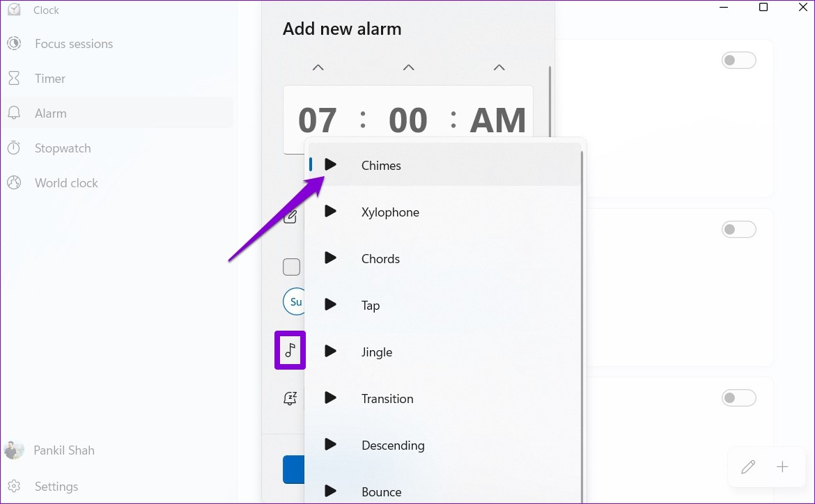Go to Stopwatch in sidebar

click(63, 148)
